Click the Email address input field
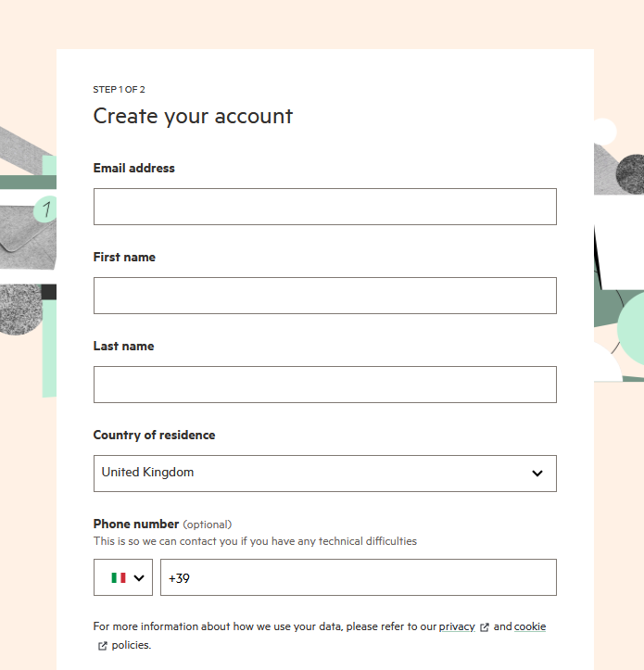The height and width of the screenshot is (670, 644). point(324,207)
